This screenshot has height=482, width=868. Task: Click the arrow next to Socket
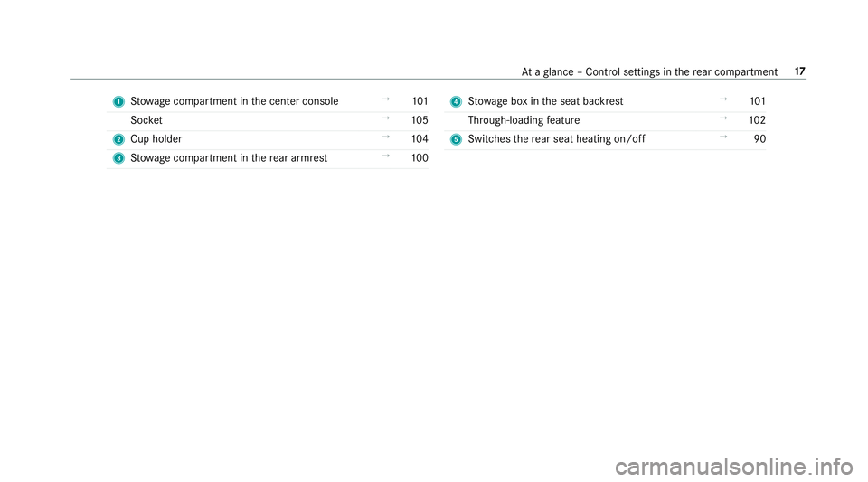tap(386, 118)
